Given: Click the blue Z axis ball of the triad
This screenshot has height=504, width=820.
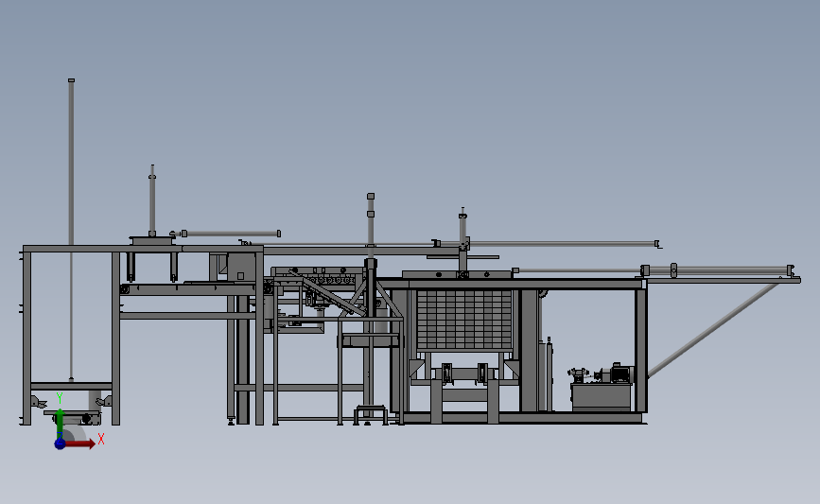Looking at the screenshot, I should [60, 443].
